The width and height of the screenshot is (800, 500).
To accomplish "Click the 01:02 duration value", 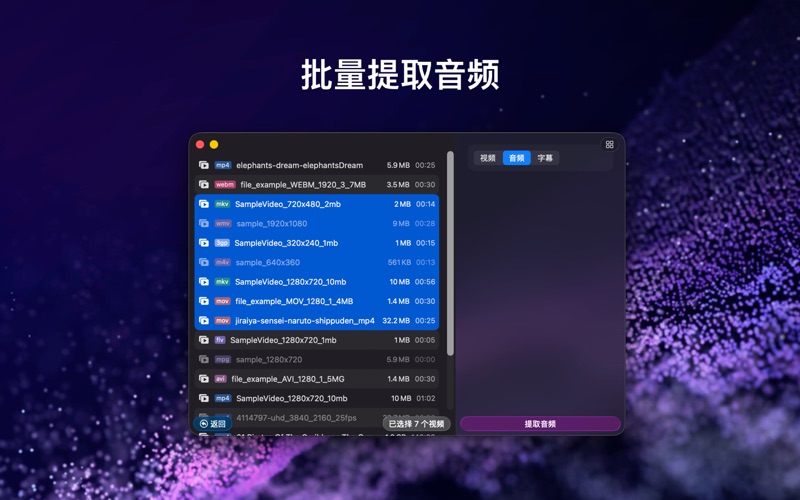I will click(426, 398).
